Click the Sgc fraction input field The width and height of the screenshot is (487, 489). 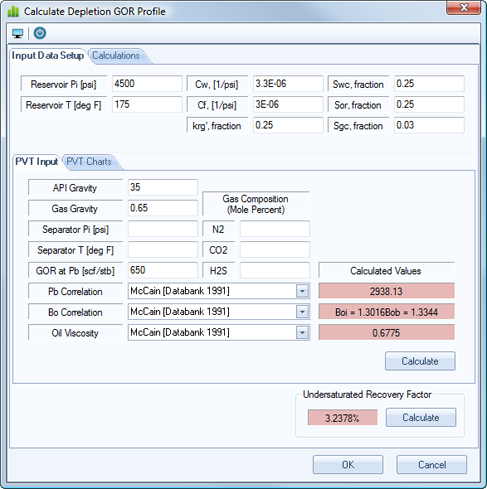429,125
